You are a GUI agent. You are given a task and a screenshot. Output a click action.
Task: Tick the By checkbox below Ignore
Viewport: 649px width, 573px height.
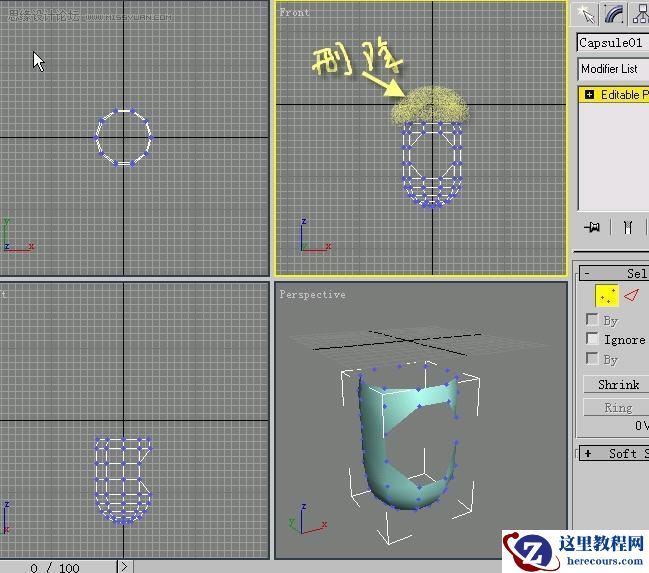click(592, 358)
